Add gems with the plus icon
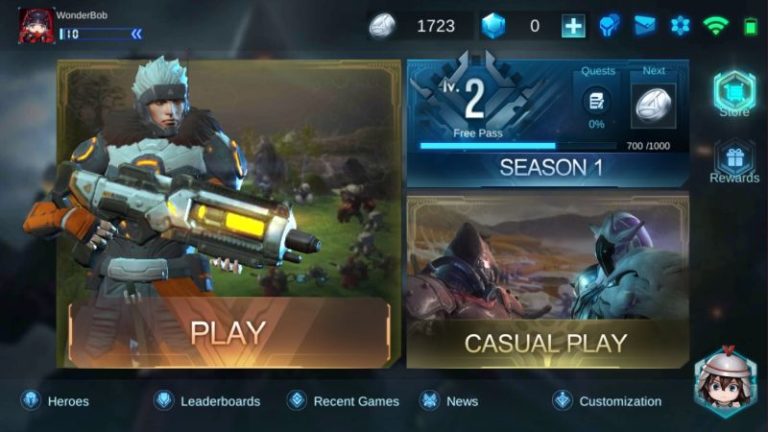The height and width of the screenshot is (432, 768). click(x=573, y=25)
